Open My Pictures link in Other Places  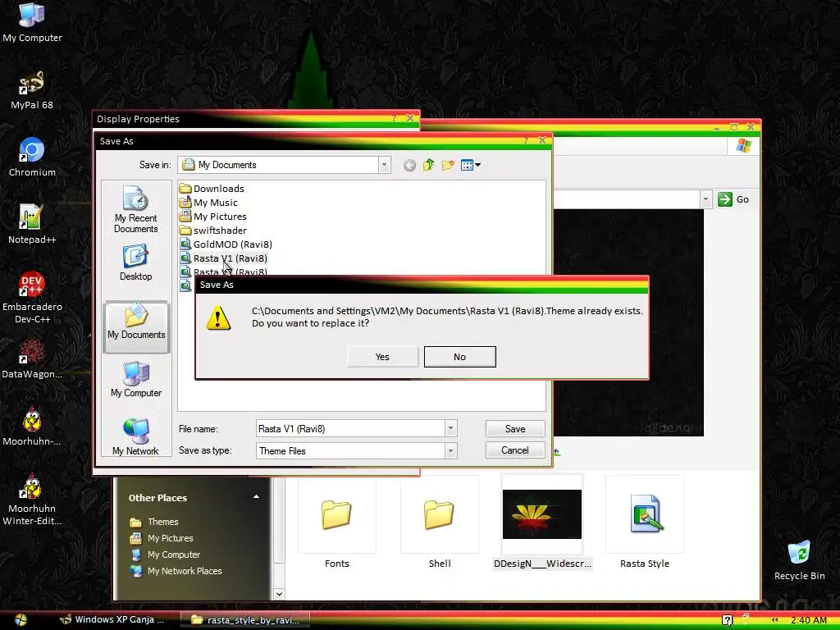click(162, 538)
